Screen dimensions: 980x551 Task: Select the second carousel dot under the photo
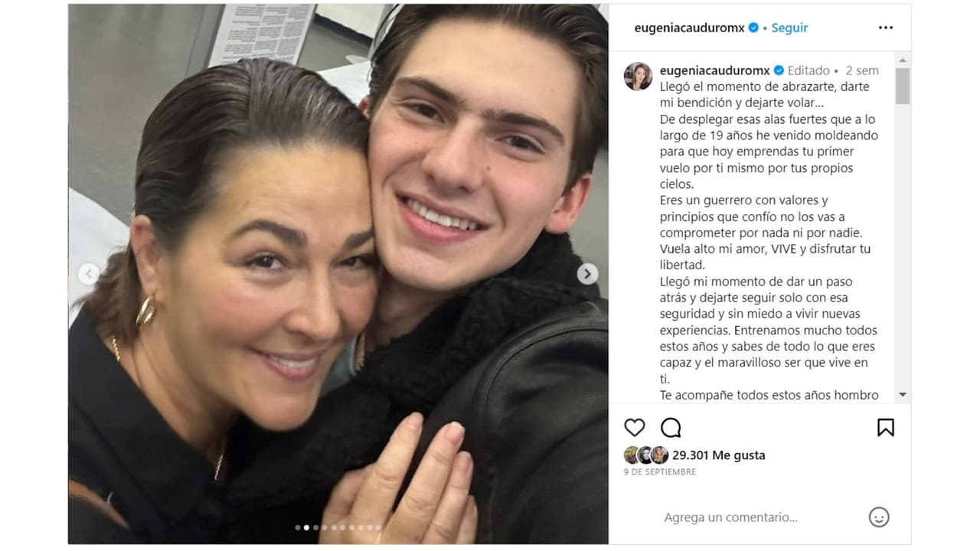[306, 527]
